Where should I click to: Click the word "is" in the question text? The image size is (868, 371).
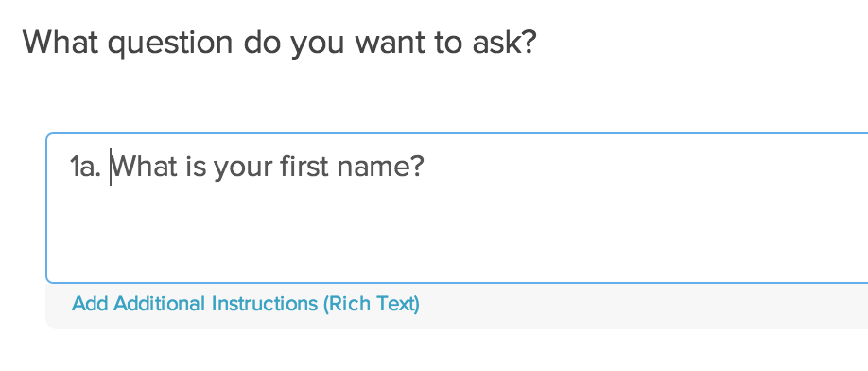coord(196,167)
